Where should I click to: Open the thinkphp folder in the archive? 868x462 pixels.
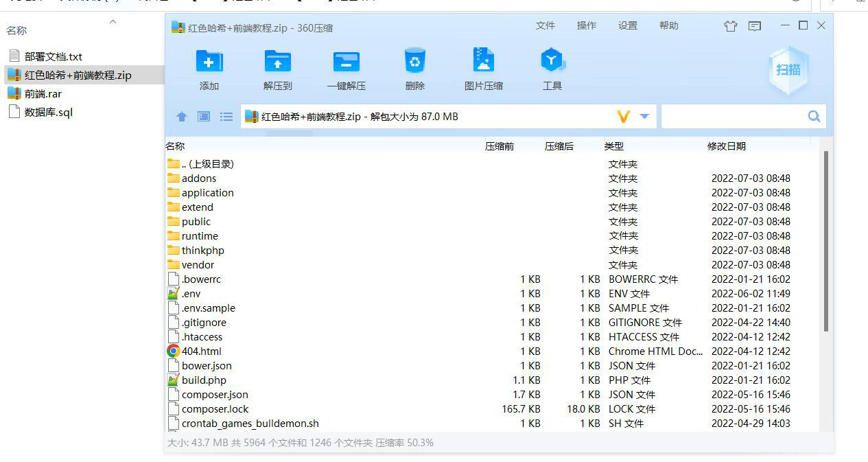pos(202,250)
